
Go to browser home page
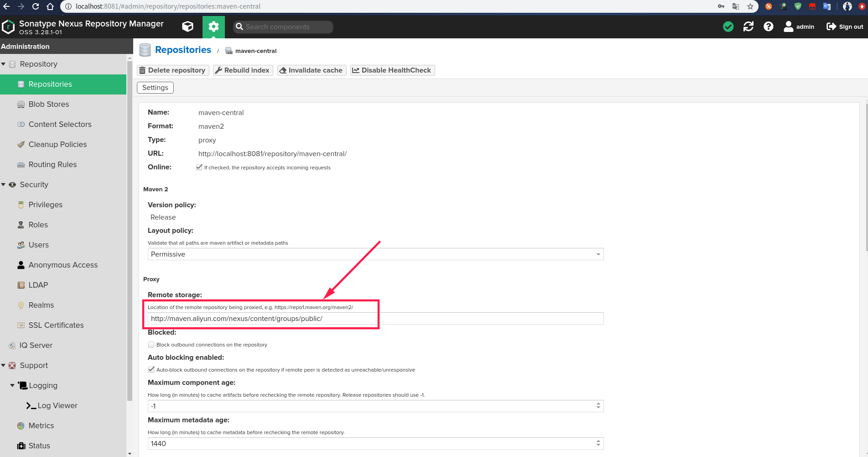point(50,6)
